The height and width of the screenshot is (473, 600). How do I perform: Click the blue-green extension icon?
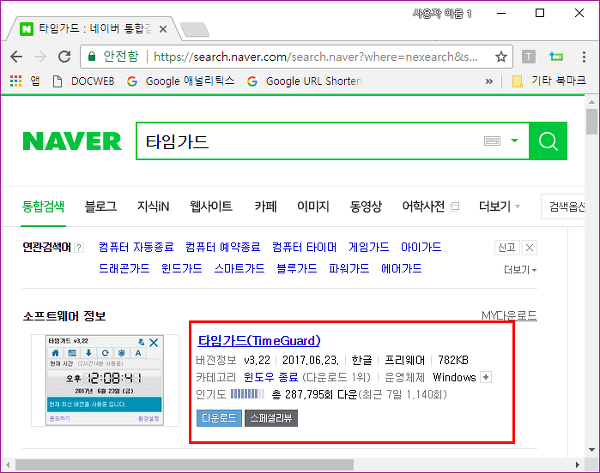pos(556,57)
